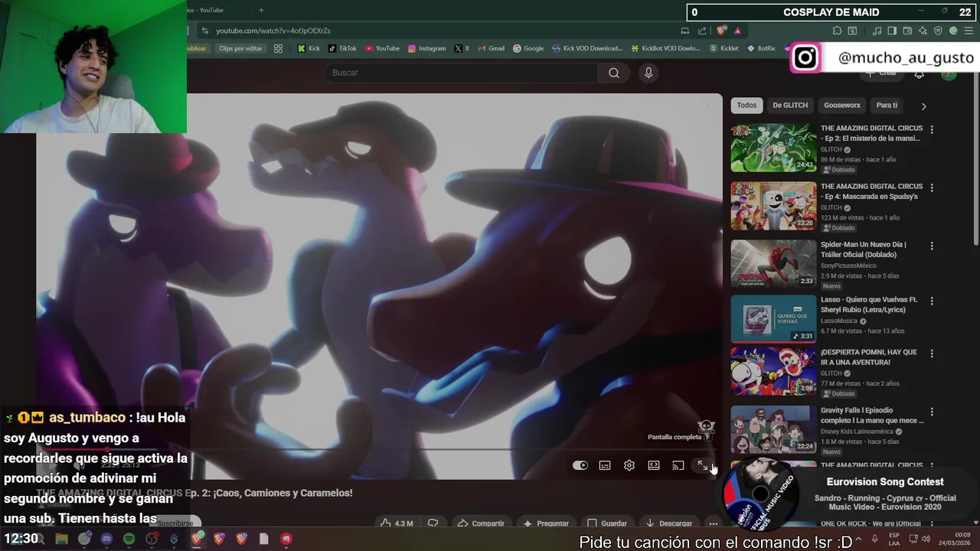Viewport: 980px width, 551px height.
Task: Open Ep 4 Mascarada en Spudsy's thumbnail
Action: 773,206
